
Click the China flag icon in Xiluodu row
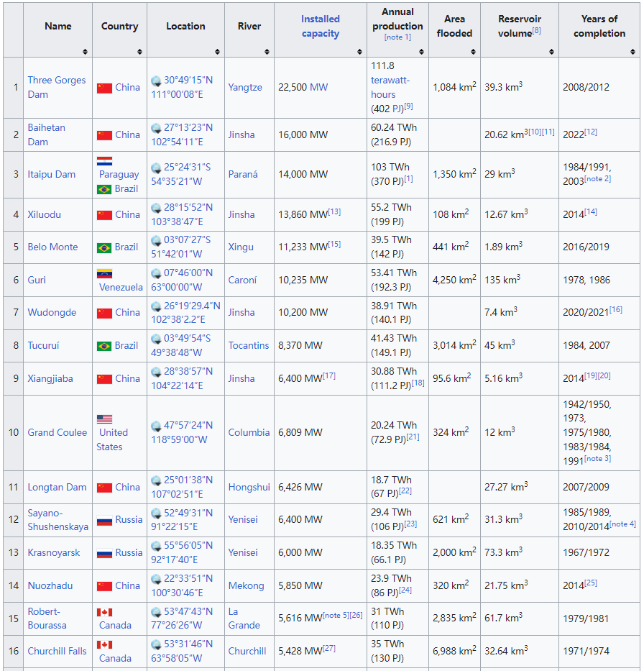point(104,215)
